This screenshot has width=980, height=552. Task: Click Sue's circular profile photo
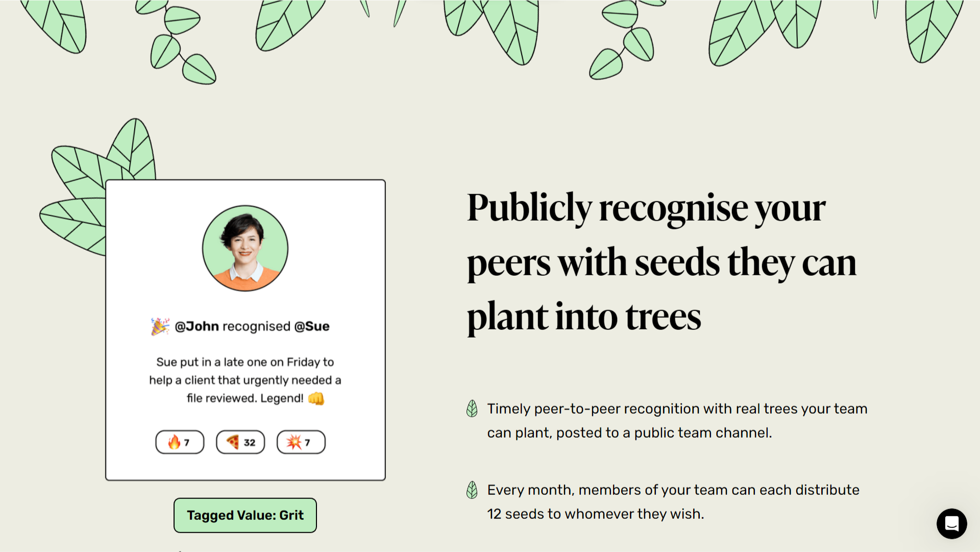245,248
